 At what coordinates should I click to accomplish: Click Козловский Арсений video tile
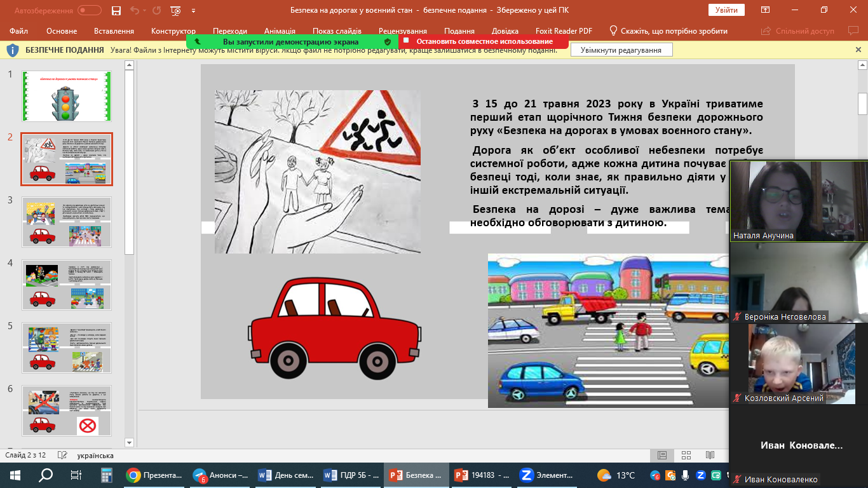(x=798, y=363)
